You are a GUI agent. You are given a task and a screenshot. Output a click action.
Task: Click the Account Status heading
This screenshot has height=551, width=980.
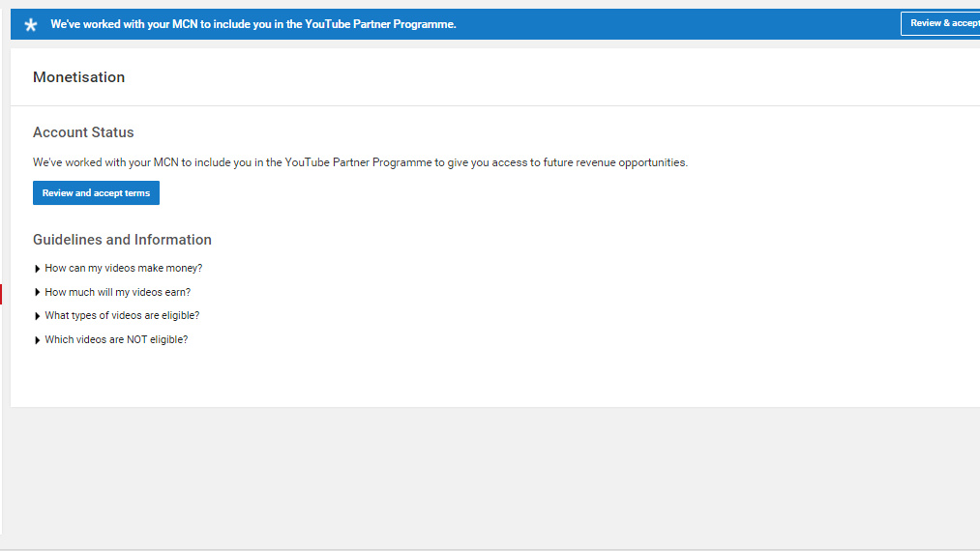(83, 132)
